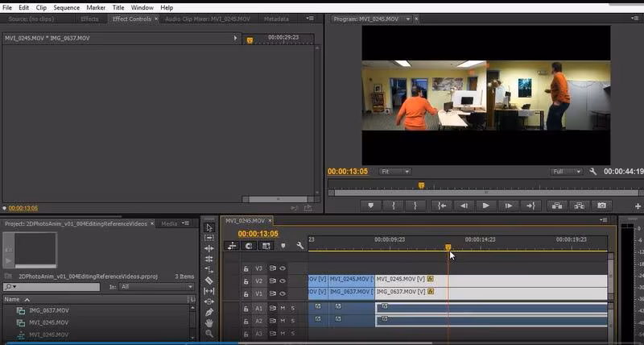
Task: Open the File menu
Action: pyautogui.click(x=7, y=7)
